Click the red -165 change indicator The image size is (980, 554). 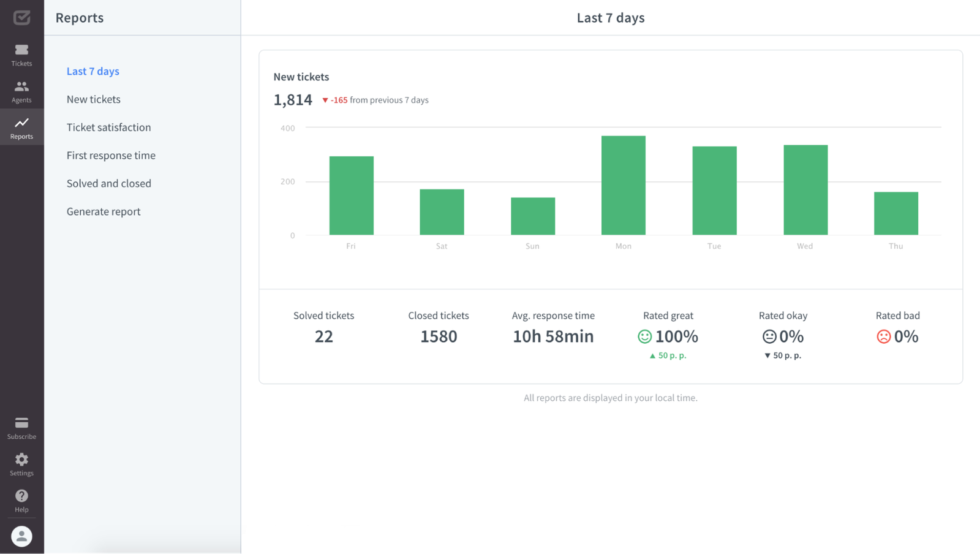point(337,99)
